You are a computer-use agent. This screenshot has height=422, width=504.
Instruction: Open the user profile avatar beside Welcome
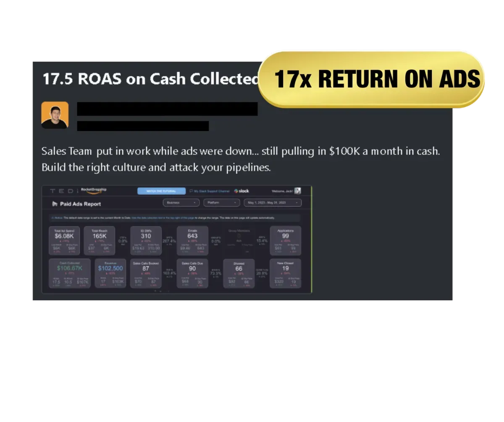(297, 191)
